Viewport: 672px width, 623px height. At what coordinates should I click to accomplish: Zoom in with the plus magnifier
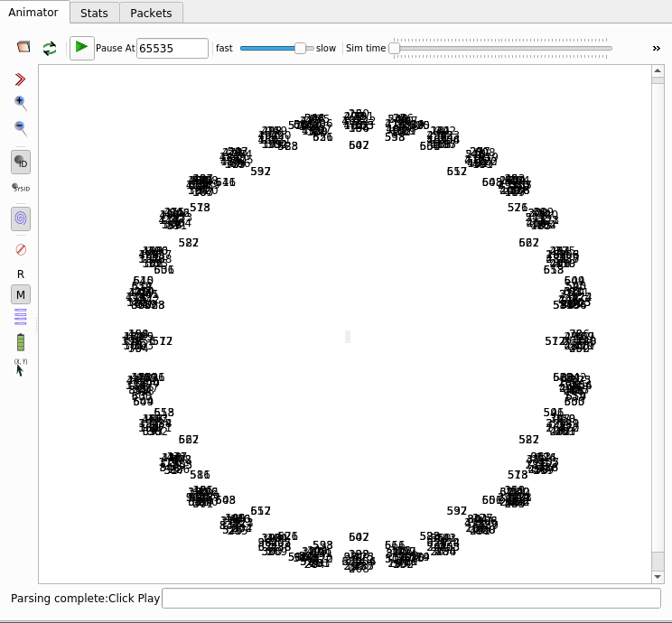pos(21,103)
